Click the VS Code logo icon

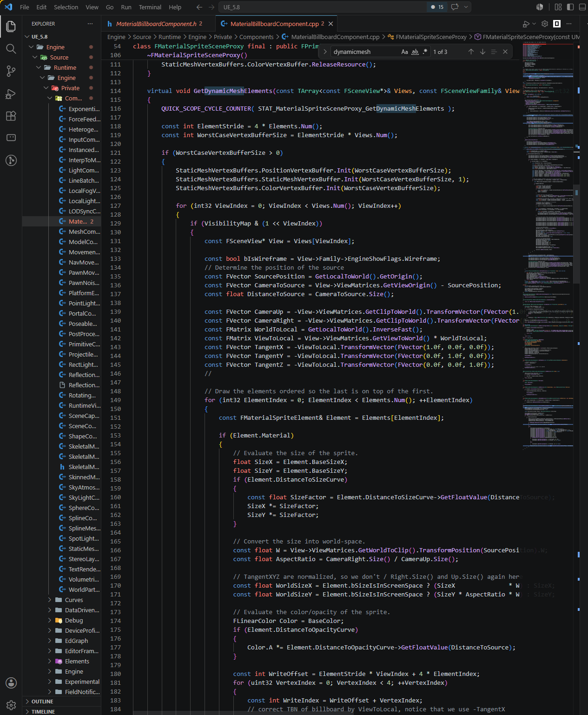(x=8, y=7)
